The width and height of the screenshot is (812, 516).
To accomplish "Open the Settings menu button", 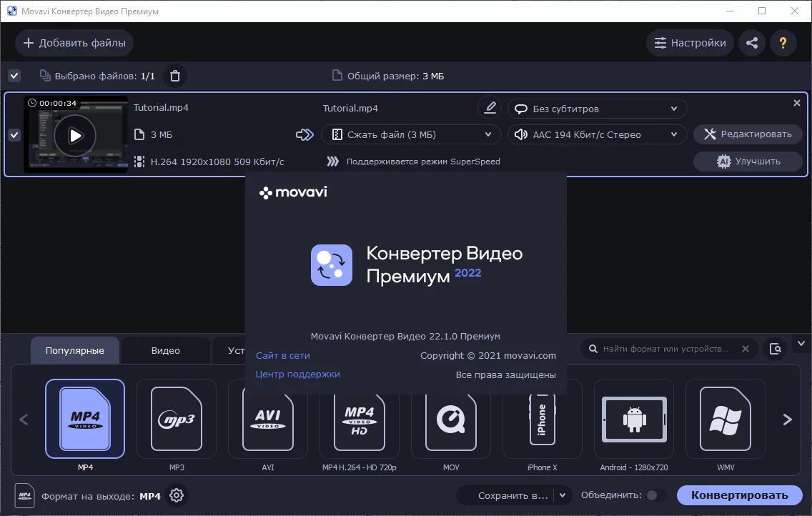I will coord(690,43).
